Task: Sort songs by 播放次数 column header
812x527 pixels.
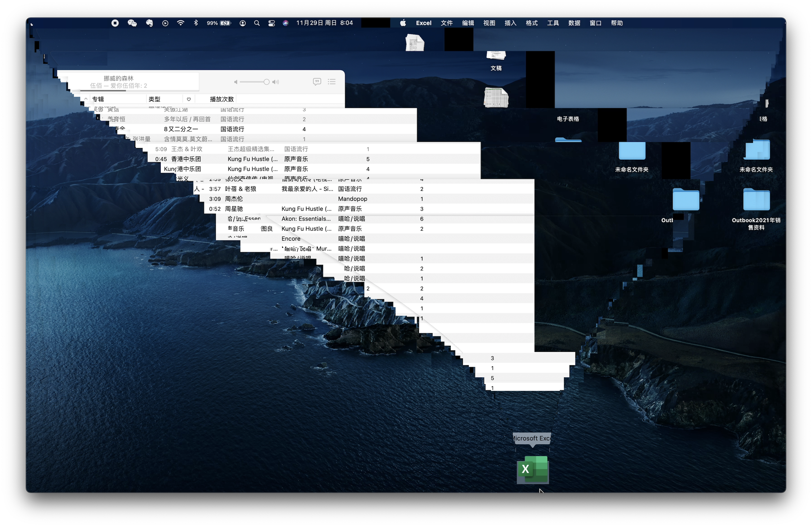Action: (x=222, y=99)
